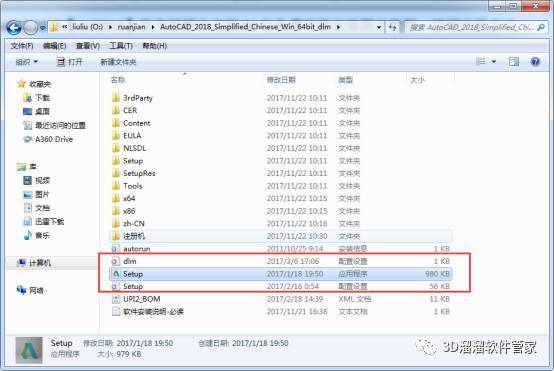Click the blue help question mark icon
Image resolution: width=554 pixels, height=371 pixels.
pos(535,62)
